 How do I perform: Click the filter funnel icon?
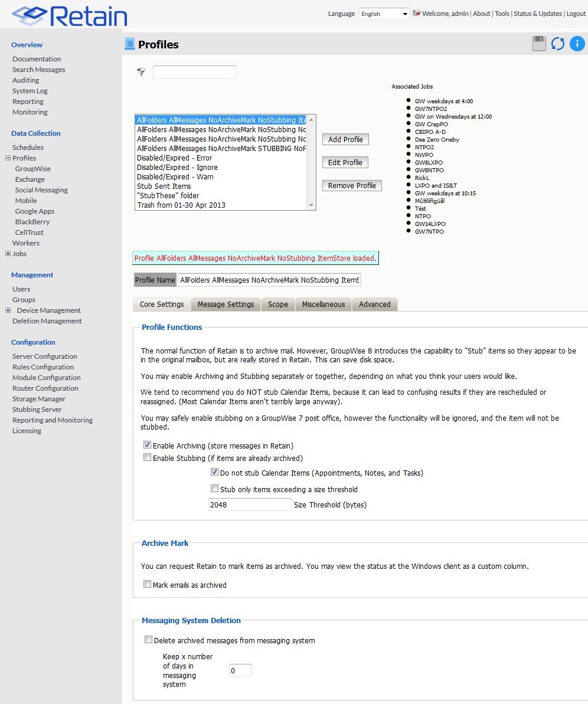[141, 72]
